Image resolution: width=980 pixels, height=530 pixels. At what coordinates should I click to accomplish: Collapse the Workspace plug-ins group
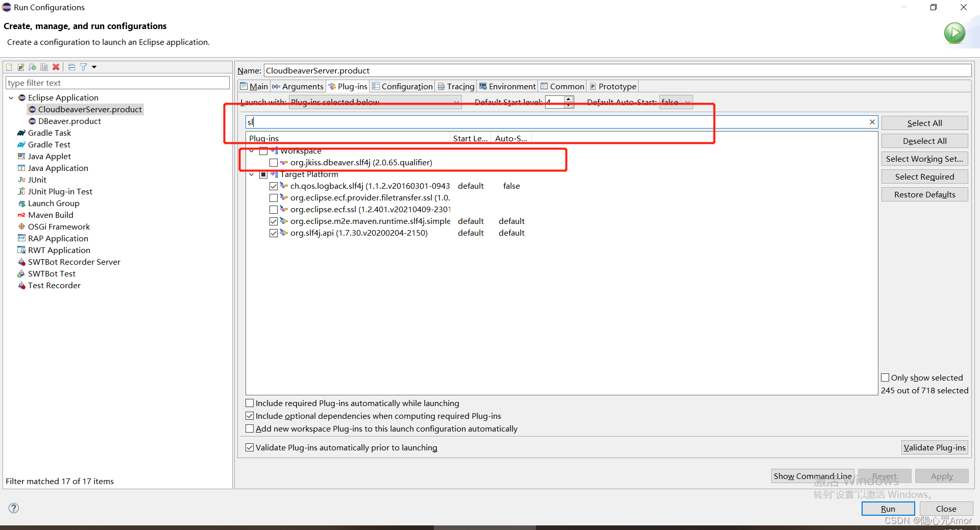[x=252, y=151]
